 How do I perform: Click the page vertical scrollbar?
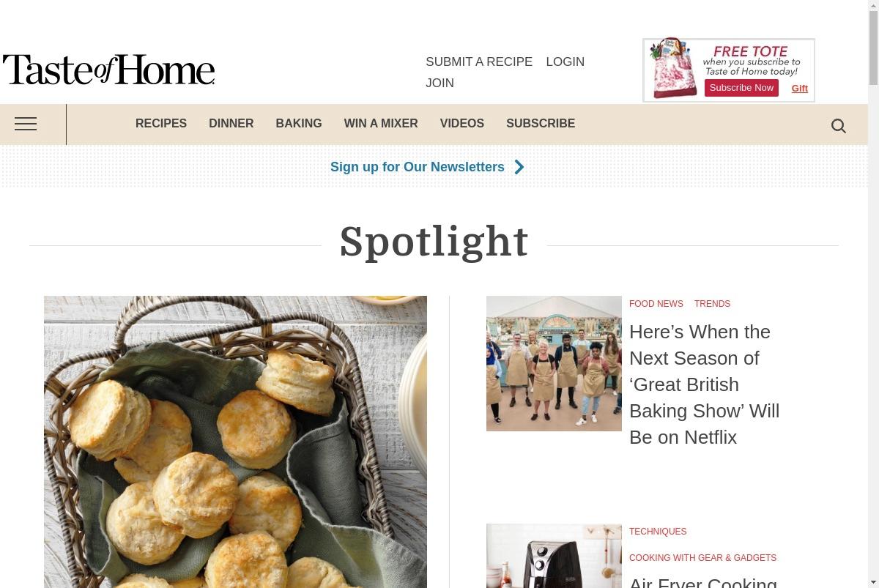(873, 294)
